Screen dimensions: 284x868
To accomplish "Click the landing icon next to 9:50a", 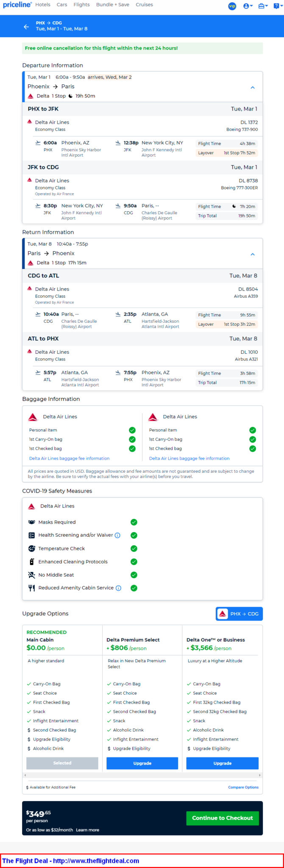I will [x=118, y=206].
